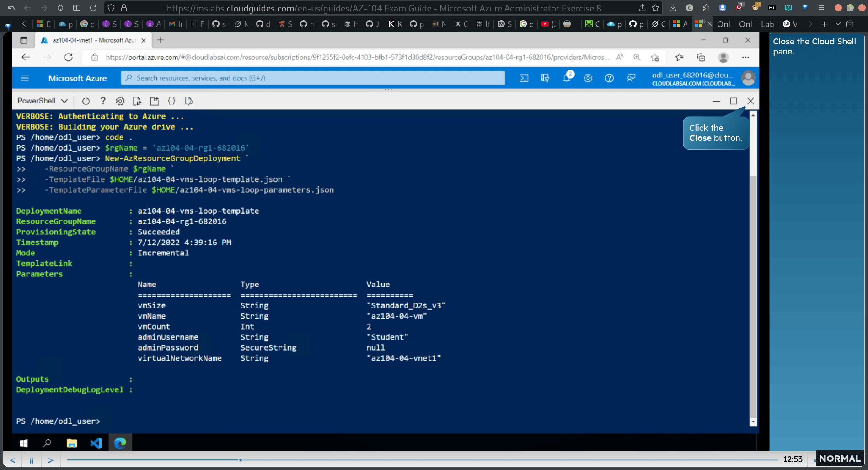This screenshot has height=470, width=868.
Task: Open new session icon in Cloud Shell
Action: 154,101
